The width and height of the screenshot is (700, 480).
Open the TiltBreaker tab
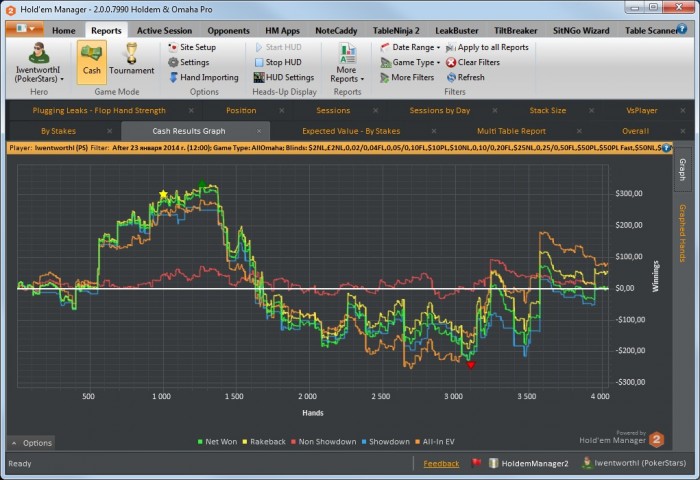pyautogui.click(x=516, y=31)
